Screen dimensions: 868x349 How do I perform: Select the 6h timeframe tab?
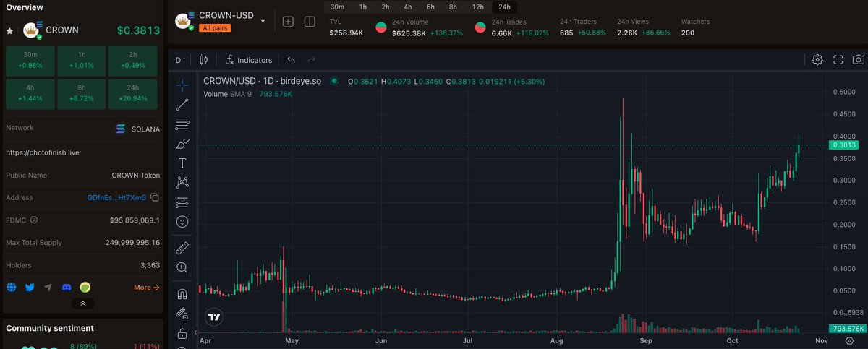pyautogui.click(x=430, y=7)
